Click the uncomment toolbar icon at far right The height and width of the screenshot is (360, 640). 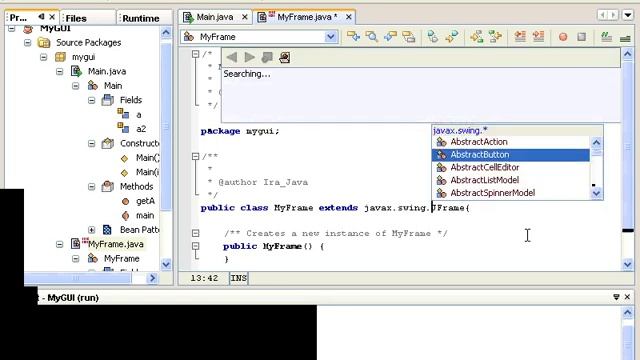(x=625, y=38)
